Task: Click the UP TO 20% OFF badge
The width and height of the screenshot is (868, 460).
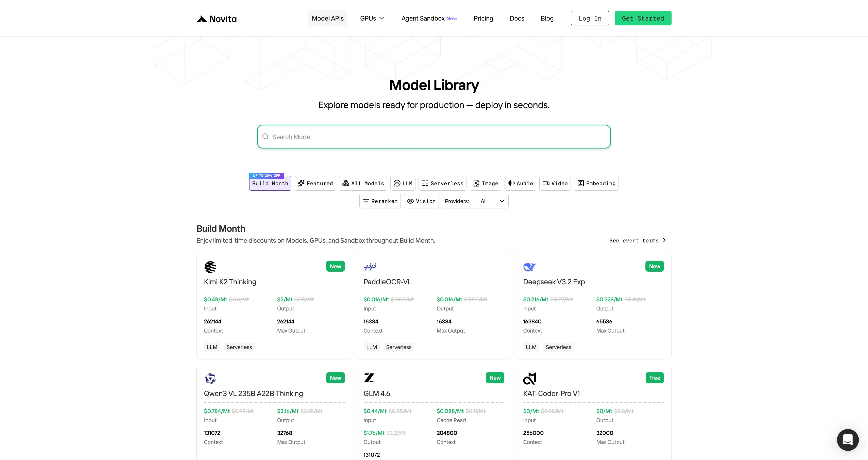Action: pyautogui.click(x=266, y=176)
